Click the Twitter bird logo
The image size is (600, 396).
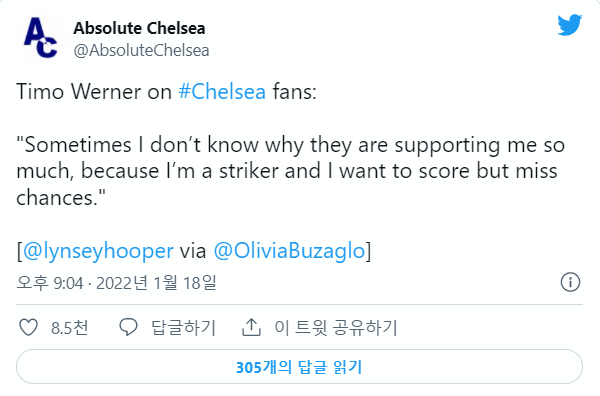tap(569, 25)
